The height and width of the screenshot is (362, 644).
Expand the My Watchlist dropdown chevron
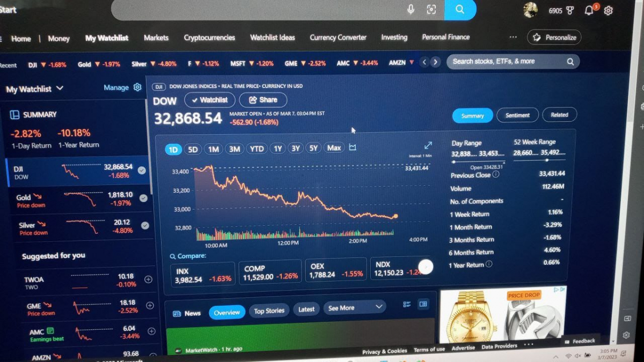point(60,88)
